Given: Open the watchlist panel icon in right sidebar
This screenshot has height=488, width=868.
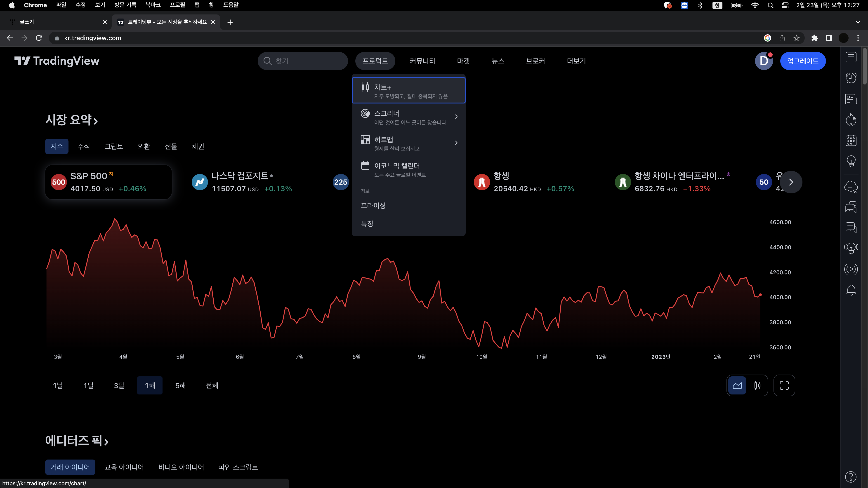Looking at the screenshot, I should pos(851,57).
